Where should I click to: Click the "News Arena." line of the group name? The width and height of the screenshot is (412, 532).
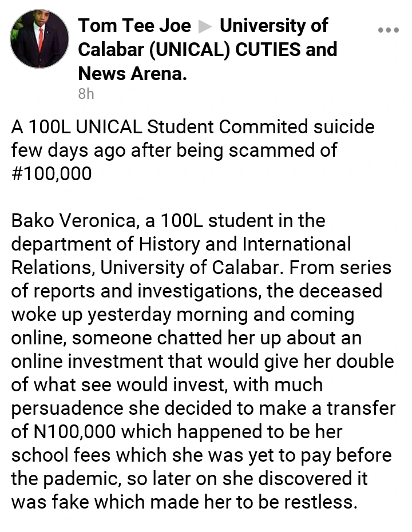(x=132, y=73)
